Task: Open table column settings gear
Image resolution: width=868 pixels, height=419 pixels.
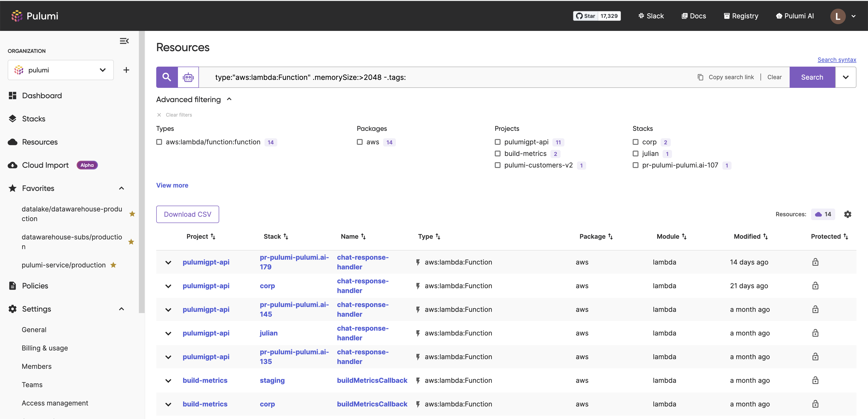Action: pyautogui.click(x=848, y=214)
